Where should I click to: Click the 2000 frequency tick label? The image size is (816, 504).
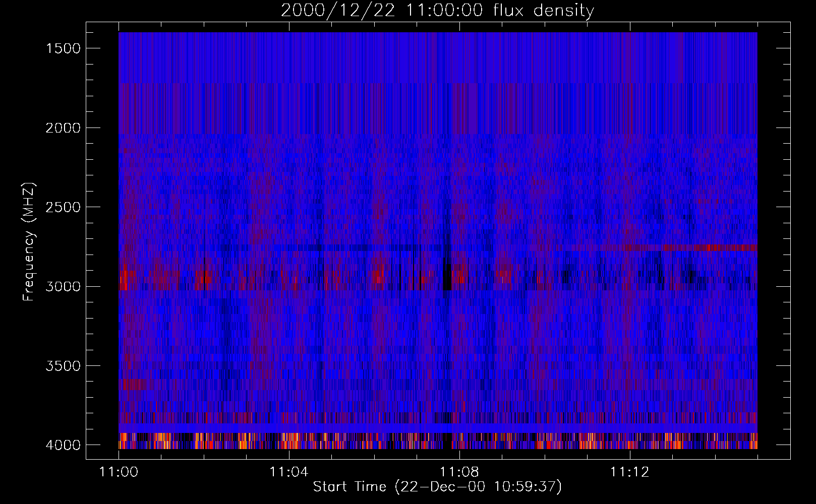point(63,128)
